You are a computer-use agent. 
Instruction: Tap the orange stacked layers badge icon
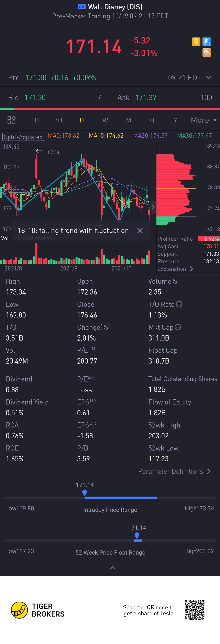click(207, 53)
